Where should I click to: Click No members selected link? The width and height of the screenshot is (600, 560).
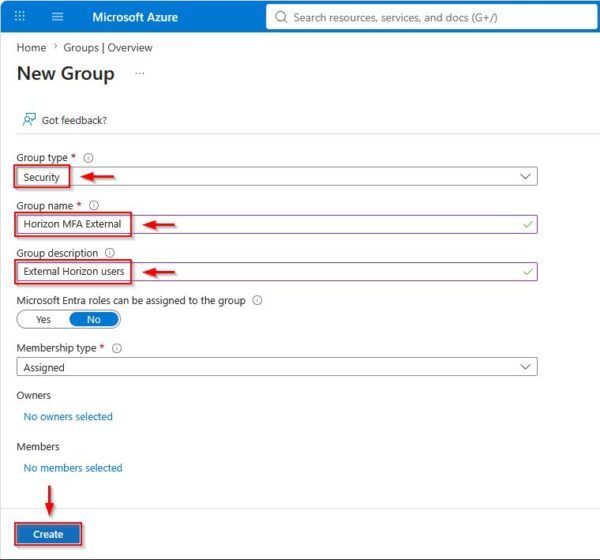tap(73, 468)
